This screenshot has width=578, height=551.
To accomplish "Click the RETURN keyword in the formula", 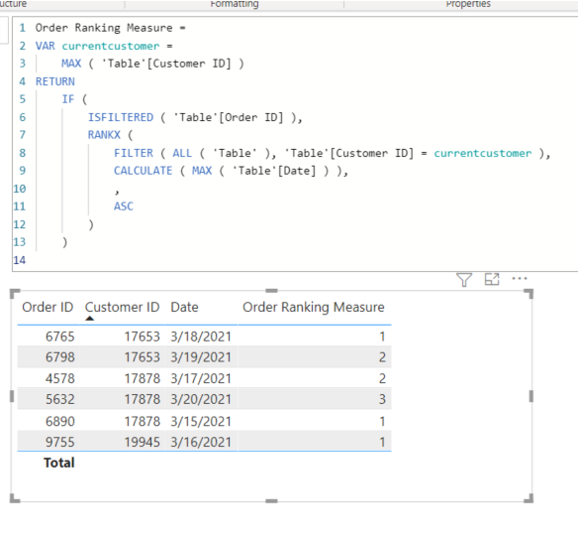I will click(x=55, y=81).
